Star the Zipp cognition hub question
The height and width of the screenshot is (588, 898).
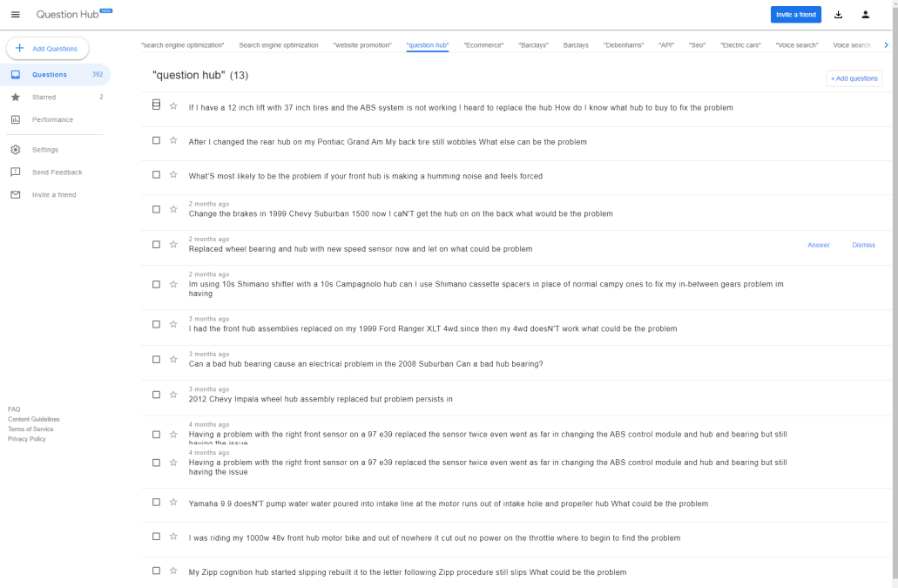click(173, 571)
